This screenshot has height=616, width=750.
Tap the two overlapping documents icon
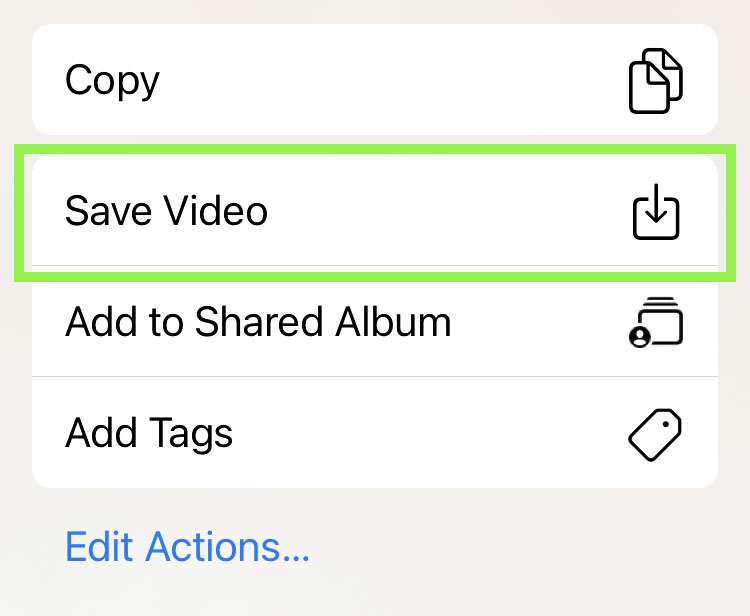[655, 80]
